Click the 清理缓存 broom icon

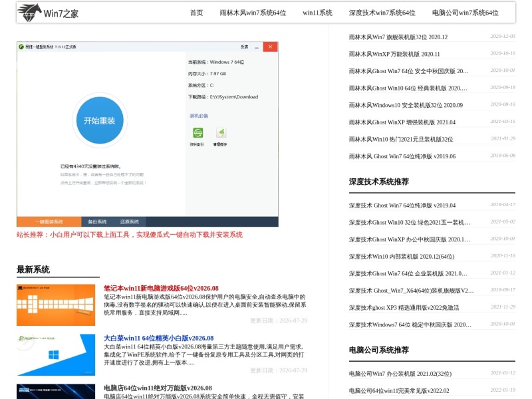tap(221, 132)
